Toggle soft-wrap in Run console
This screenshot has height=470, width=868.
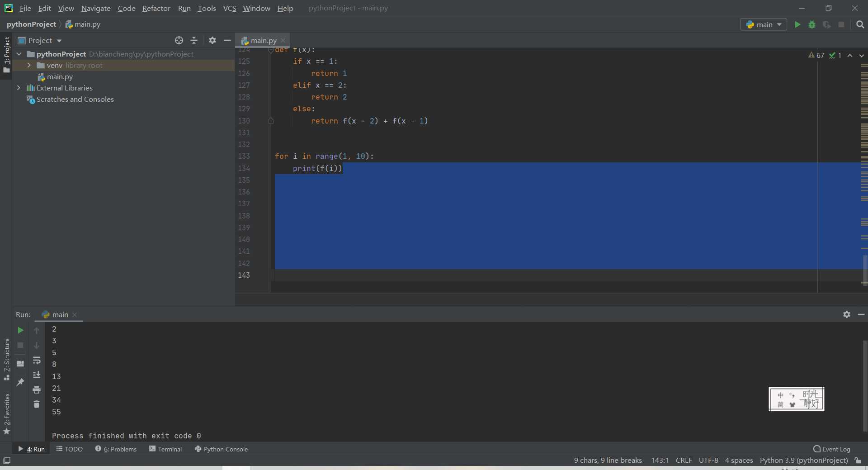[37, 361]
